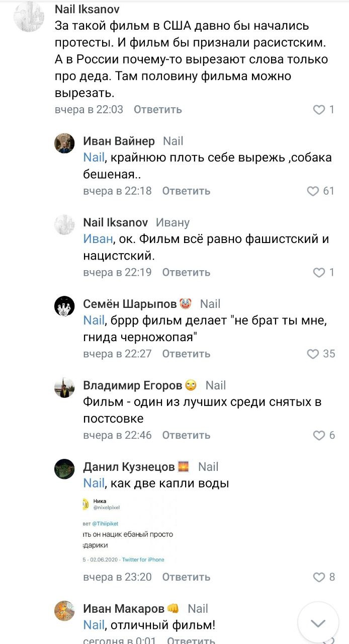Open Иван Макаров's avatar
Viewport: 349px width, 644px height.
point(64,611)
